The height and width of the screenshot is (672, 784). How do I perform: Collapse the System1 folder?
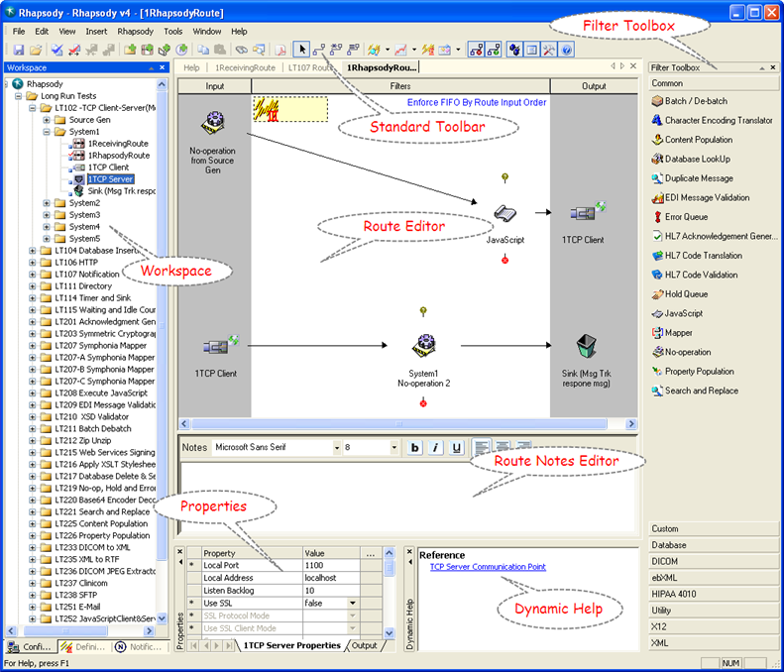[x=47, y=132]
